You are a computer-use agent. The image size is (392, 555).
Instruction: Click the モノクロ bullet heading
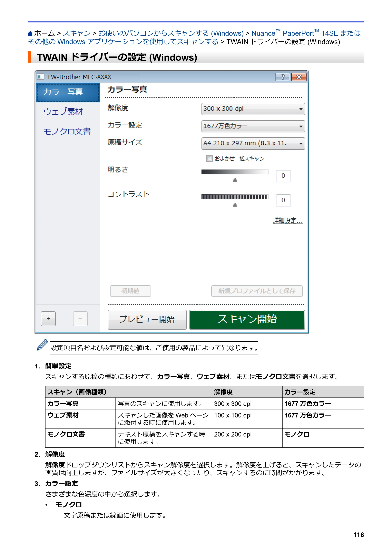click(x=69, y=504)
